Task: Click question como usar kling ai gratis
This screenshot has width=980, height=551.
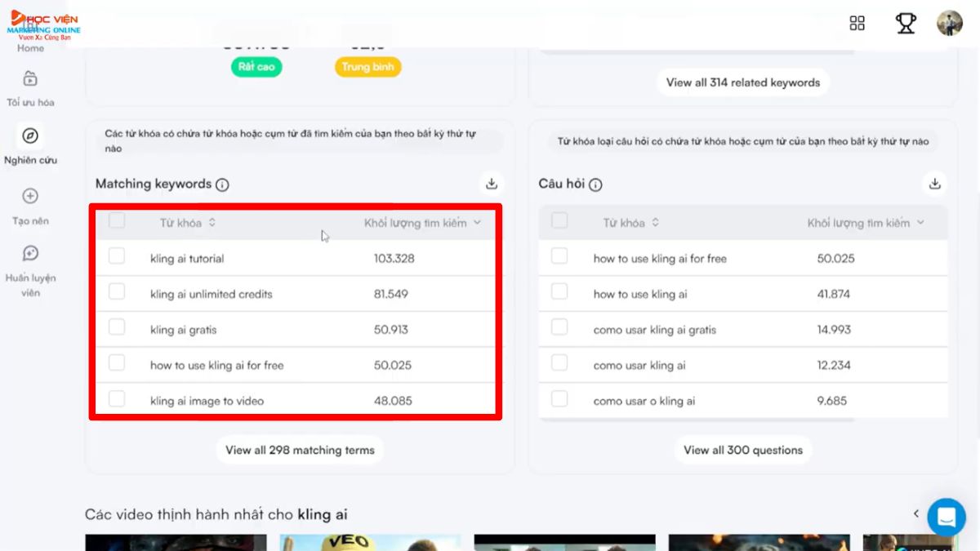Action: tap(655, 330)
